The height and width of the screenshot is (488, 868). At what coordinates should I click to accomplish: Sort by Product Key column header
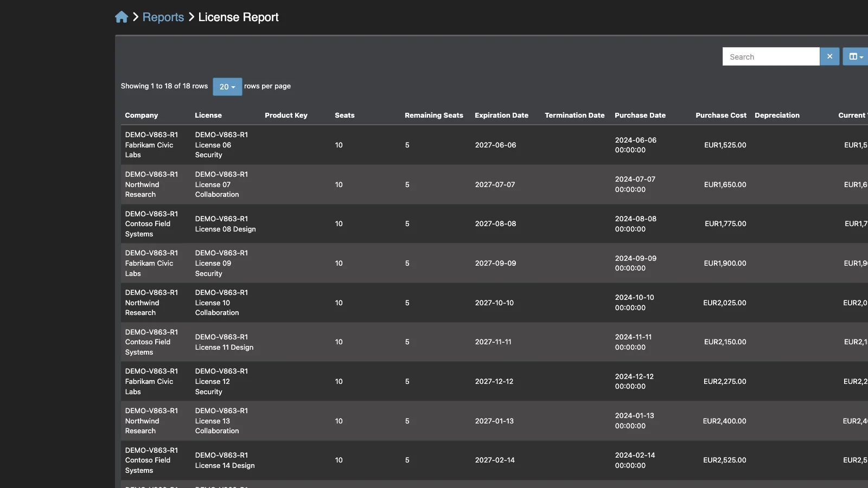tap(286, 115)
